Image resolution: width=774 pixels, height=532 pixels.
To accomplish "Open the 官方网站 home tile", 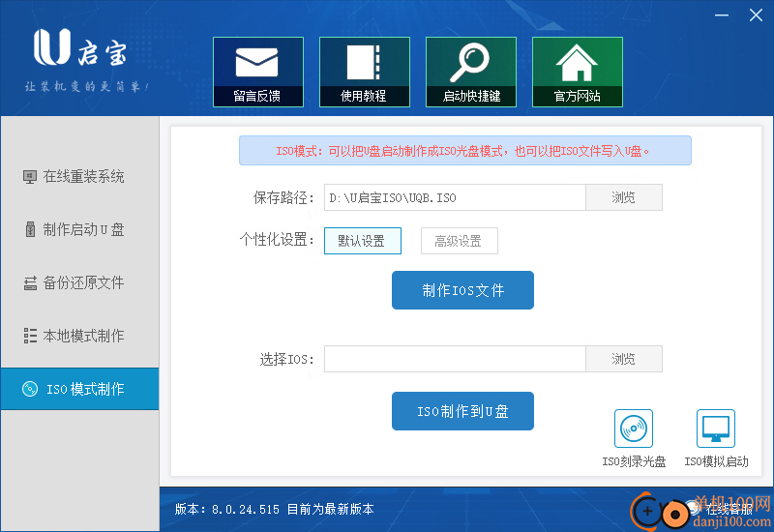I will click(x=578, y=72).
